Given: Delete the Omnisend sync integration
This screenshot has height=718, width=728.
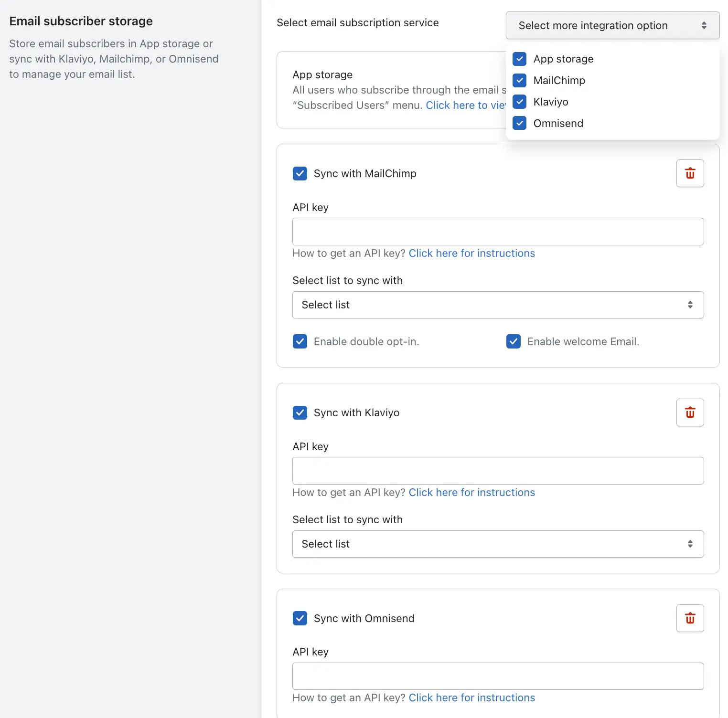Looking at the screenshot, I should pyautogui.click(x=690, y=618).
